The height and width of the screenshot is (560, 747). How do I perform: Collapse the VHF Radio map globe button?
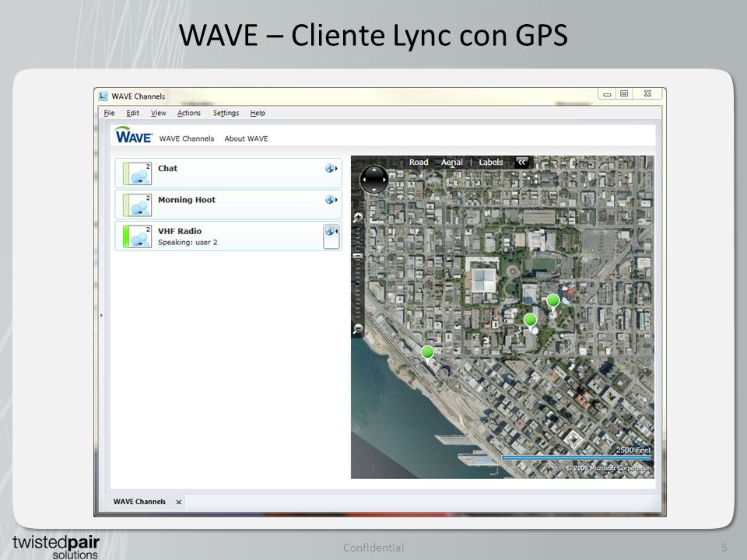[x=331, y=236]
